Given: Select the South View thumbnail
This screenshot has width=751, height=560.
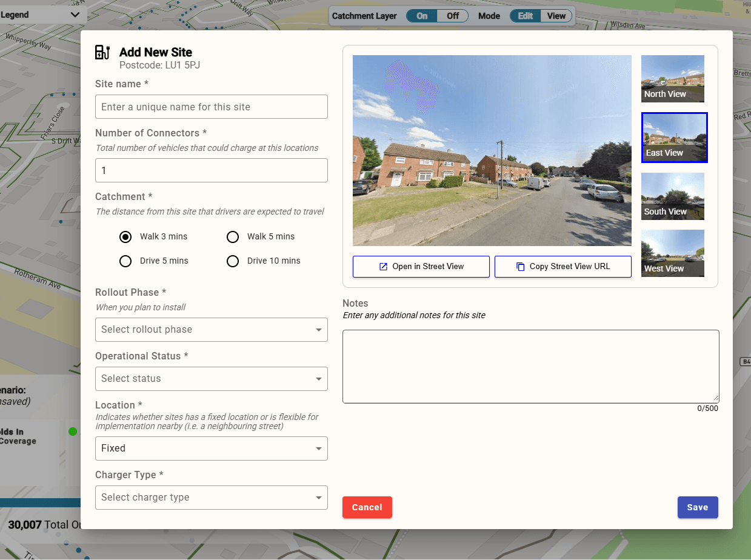Looking at the screenshot, I should pyautogui.click(x=673, y=196).
